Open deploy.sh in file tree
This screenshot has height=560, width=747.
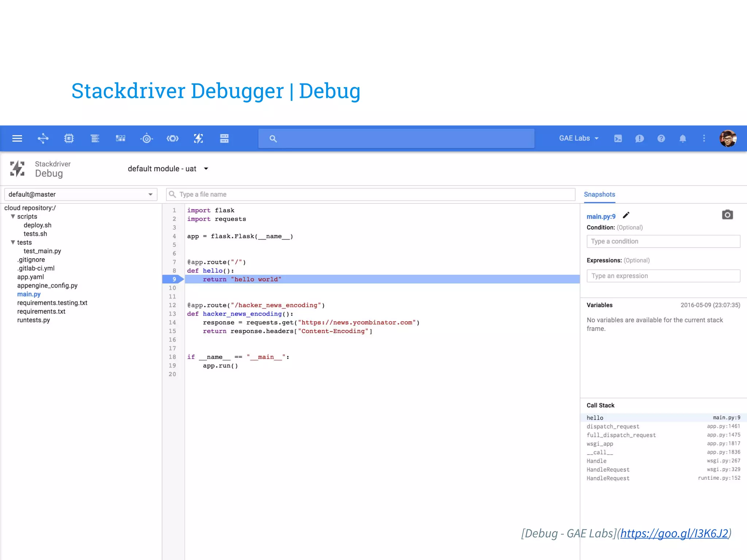click(38, 225)
